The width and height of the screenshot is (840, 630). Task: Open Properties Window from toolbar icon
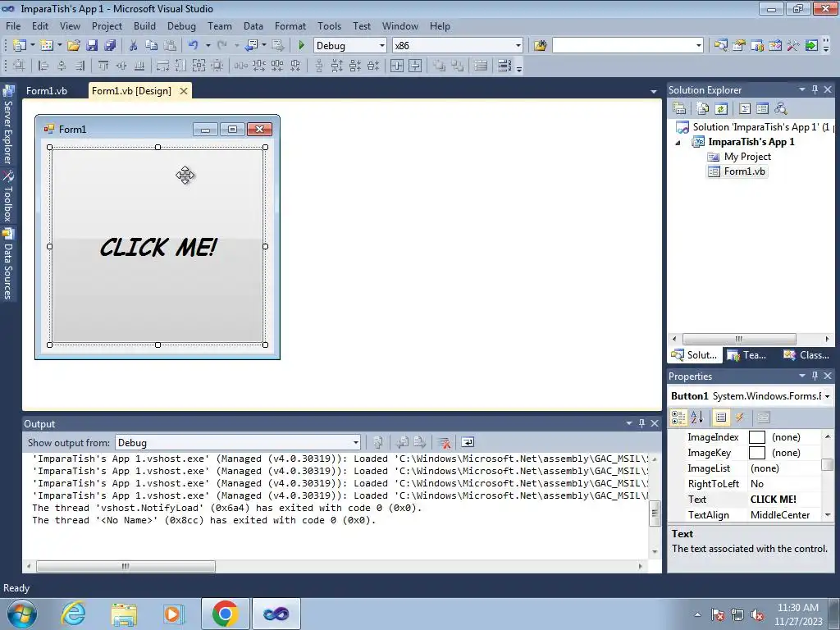point(739,46)
